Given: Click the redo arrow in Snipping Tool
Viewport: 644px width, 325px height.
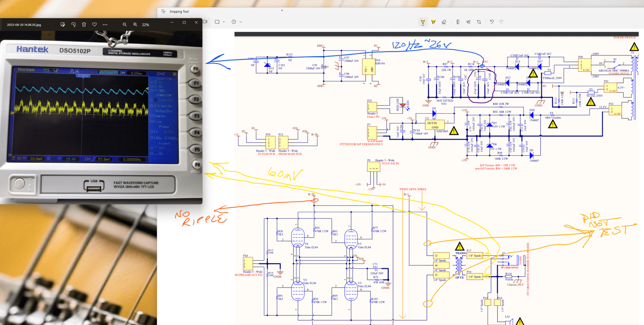Looking at the screenshot, I should point(502,22).
